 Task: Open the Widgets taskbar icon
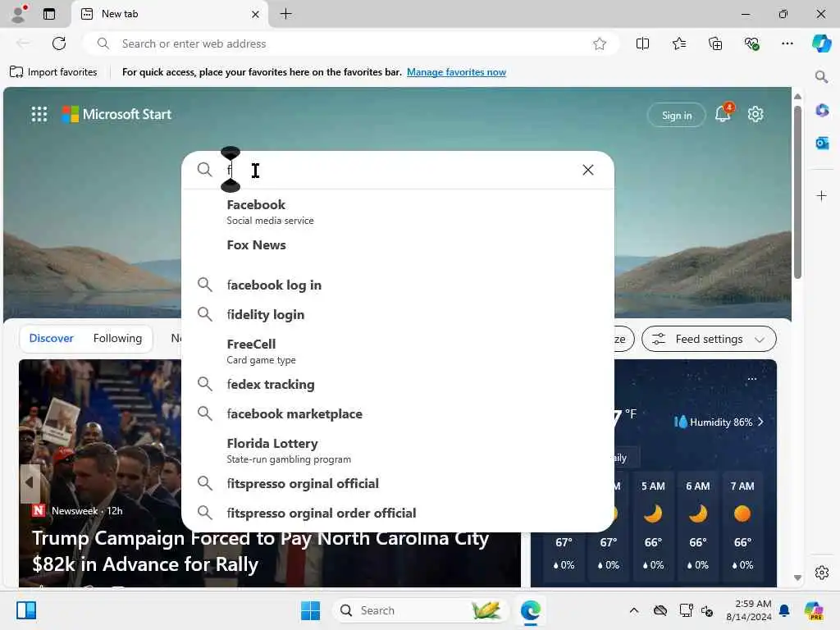(x=26, y=610)
